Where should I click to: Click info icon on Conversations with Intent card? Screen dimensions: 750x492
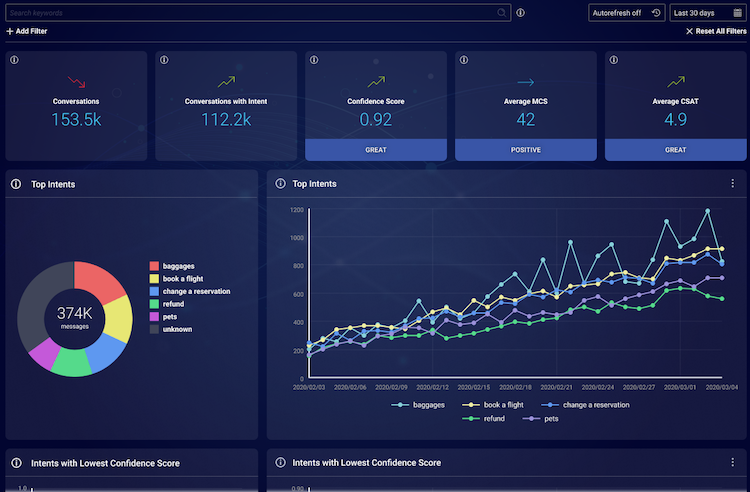[x=164, y=60]
